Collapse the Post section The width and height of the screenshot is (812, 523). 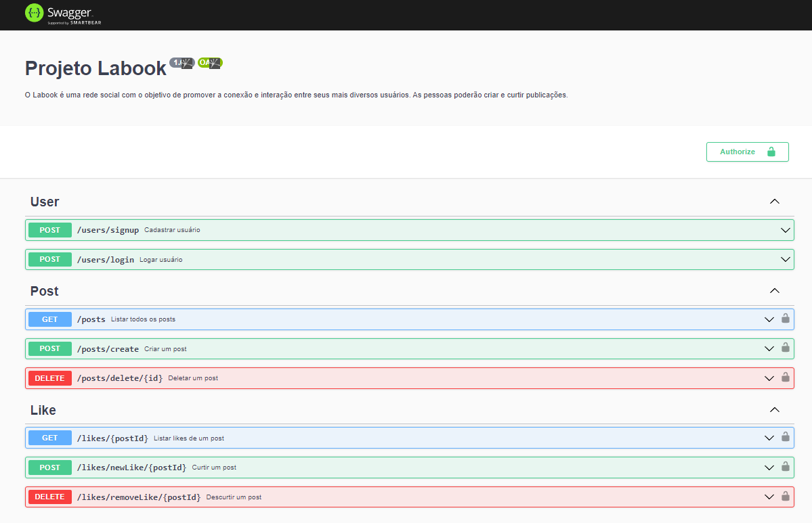(774, 290)
